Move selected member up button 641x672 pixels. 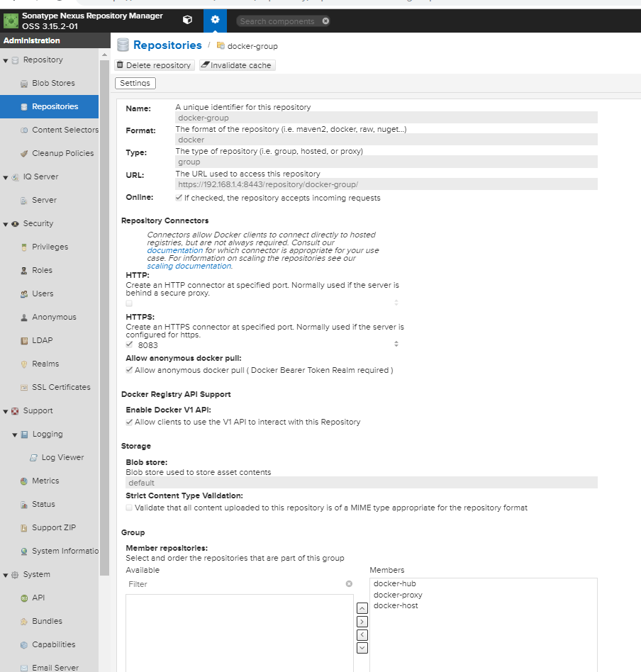362,608
